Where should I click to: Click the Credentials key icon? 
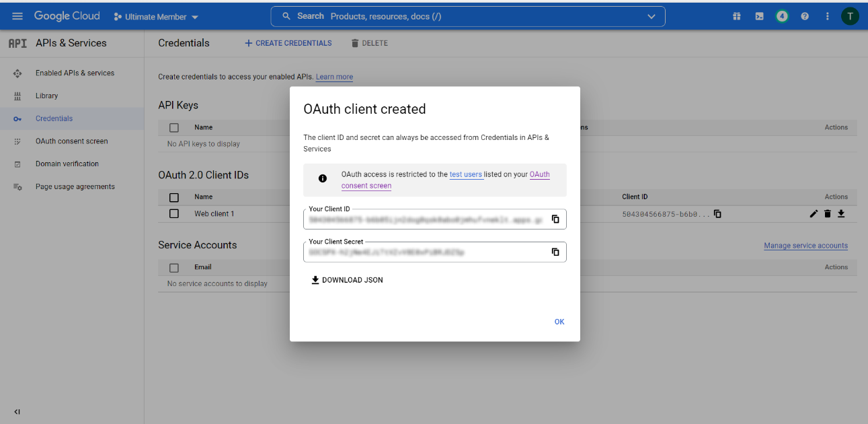pyautogui.click(x=17, y=119)
